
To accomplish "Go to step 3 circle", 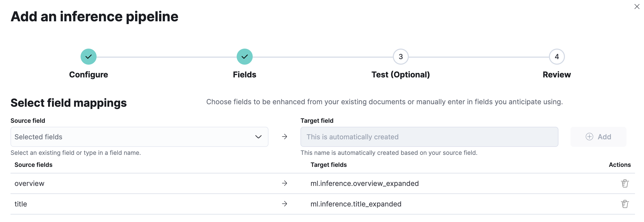I will [401, 57].
